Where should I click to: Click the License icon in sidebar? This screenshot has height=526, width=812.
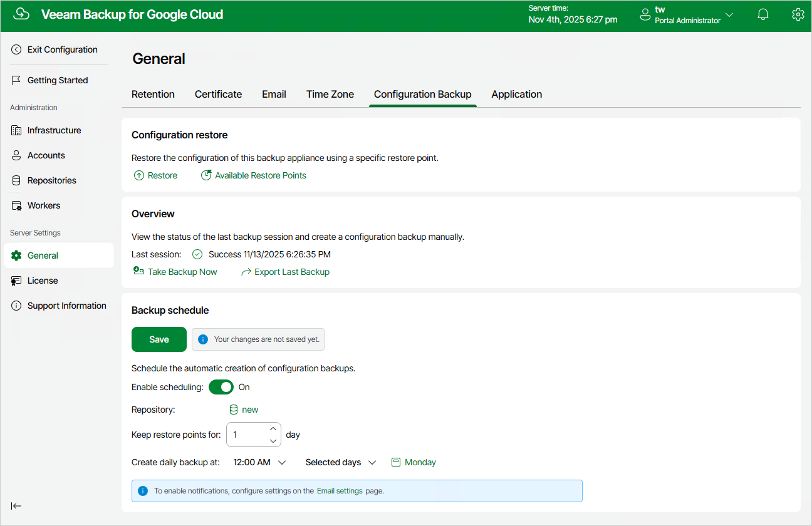tap(16, 281)
